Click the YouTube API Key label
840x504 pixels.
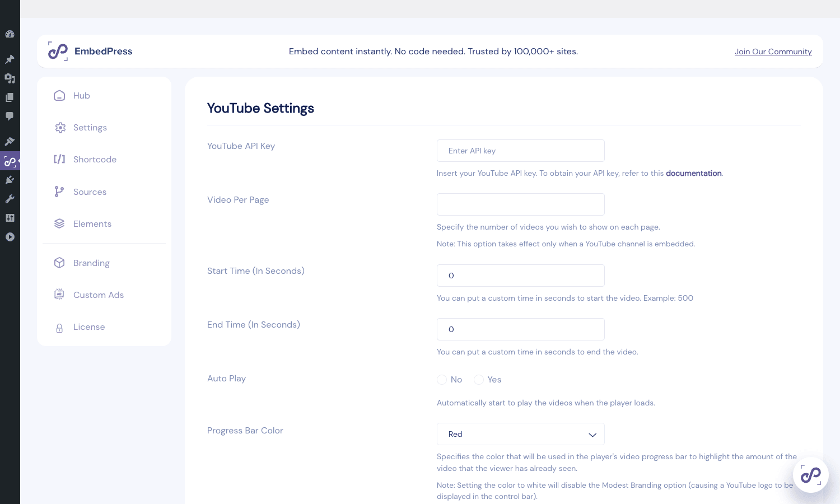(241, 146)
